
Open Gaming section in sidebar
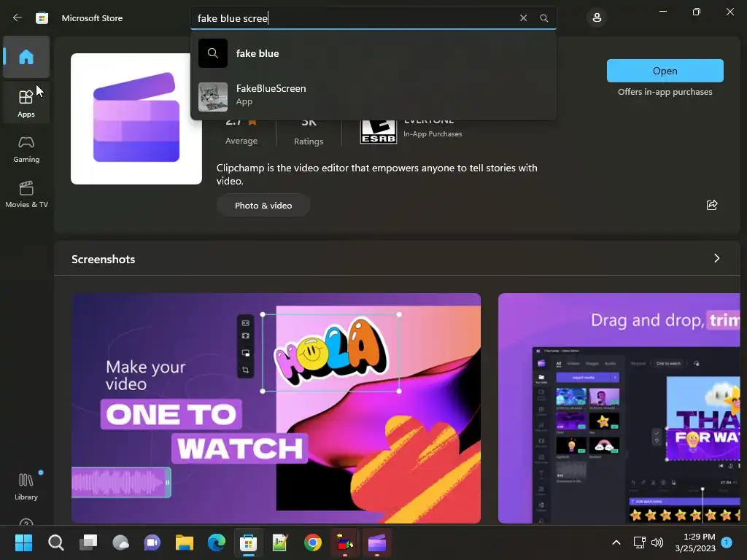coord(26,149)
